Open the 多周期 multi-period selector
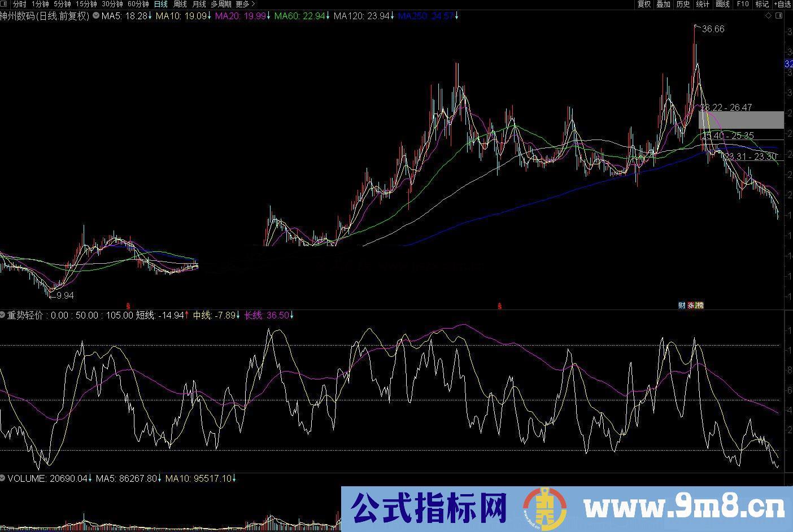 (x=223, y=4)
